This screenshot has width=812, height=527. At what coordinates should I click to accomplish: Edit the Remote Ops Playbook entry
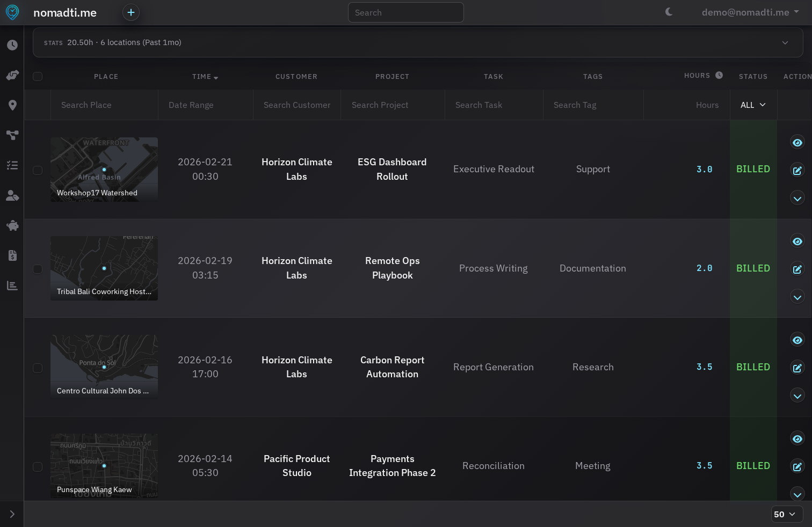click(x=797, y=269)
